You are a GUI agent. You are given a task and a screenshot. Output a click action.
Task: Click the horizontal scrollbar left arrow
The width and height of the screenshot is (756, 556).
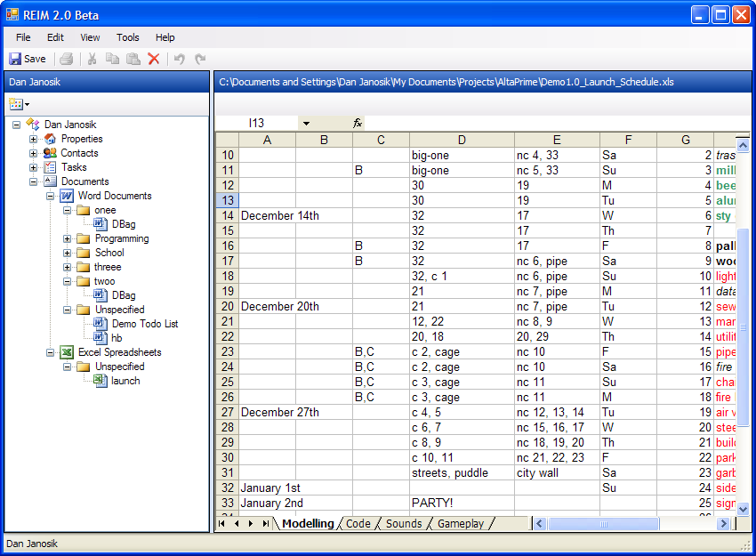[540, 524]
